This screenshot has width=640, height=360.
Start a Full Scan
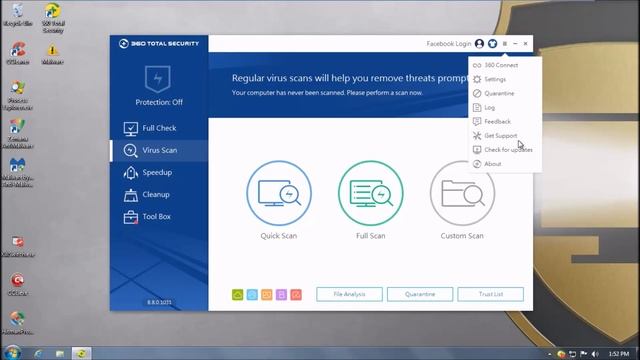click(371, 193)
